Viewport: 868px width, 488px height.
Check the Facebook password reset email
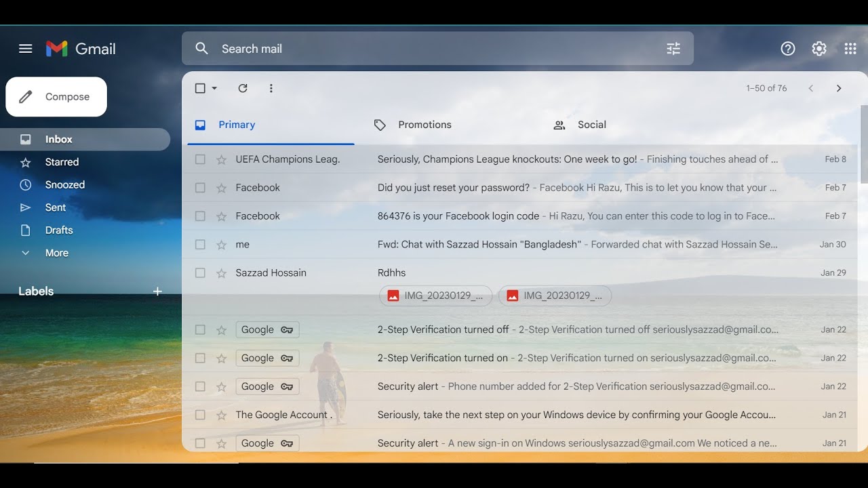click(200, 188)
